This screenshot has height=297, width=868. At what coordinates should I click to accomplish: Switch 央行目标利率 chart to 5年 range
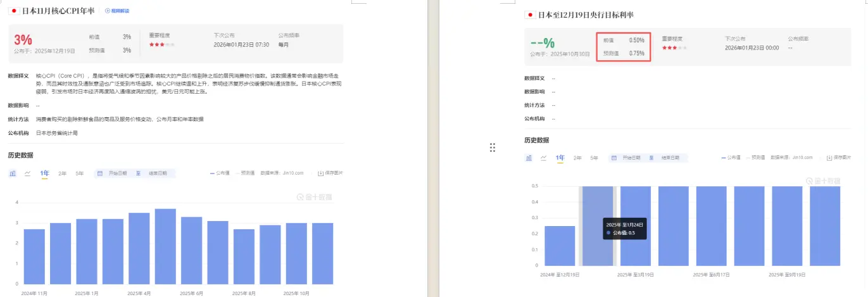[x=594, y=158]
